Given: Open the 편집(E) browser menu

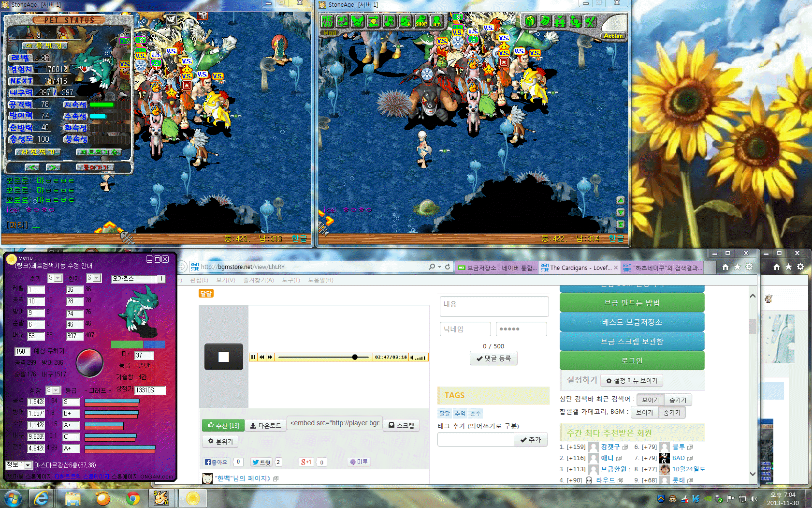Looking at the screenshot, I should coord(199,280).
